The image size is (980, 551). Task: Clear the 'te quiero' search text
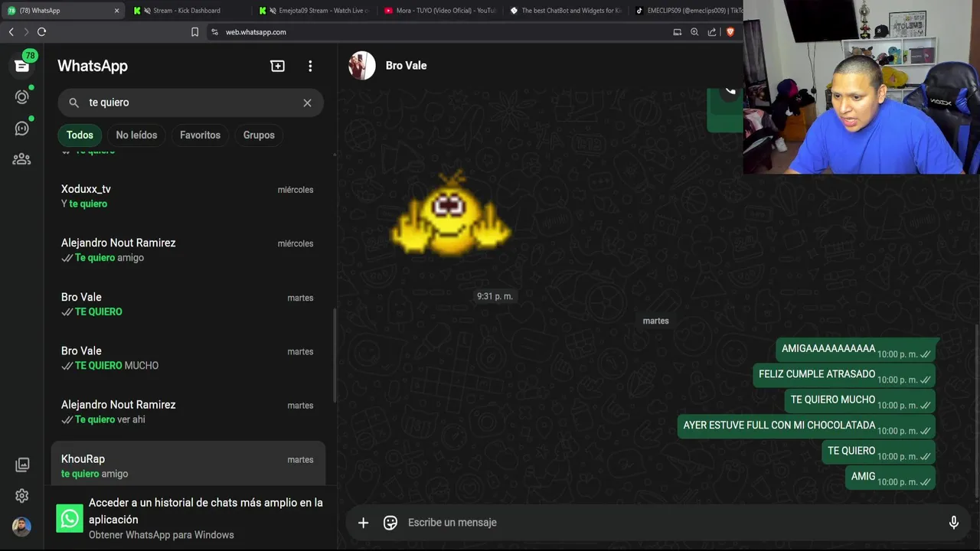tap(307, 103)
